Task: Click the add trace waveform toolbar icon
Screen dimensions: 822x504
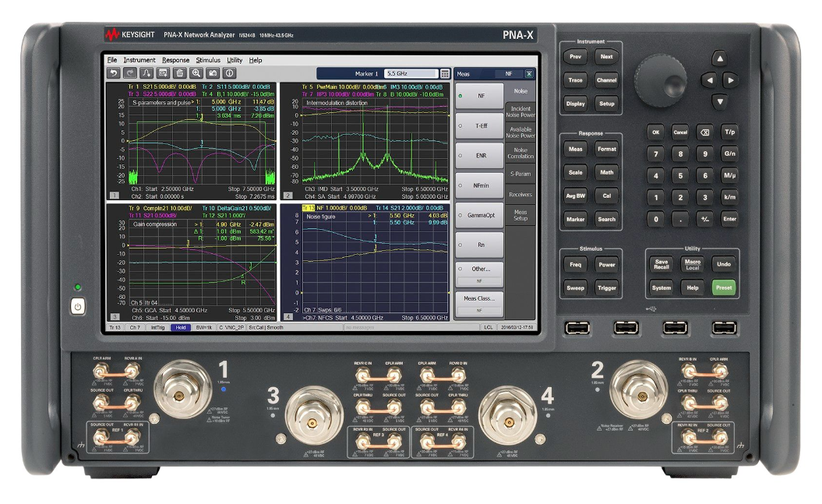Action: (x=146, y=73)
